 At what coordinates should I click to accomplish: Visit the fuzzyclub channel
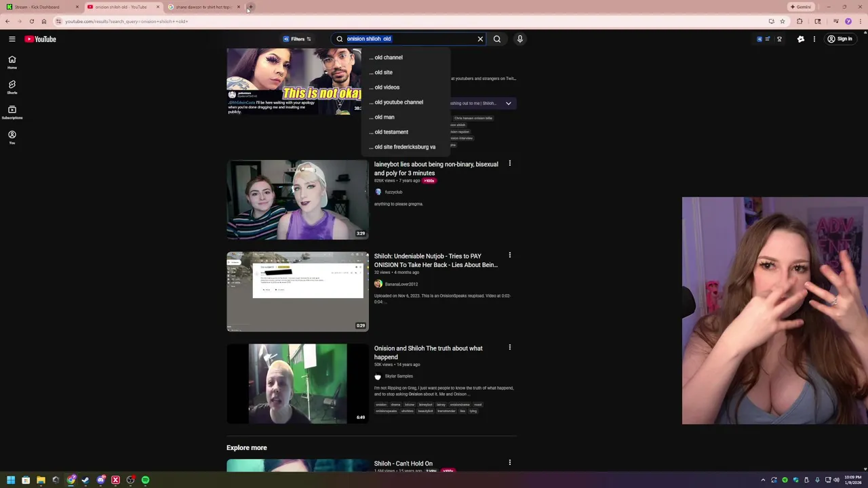[393, 192]
